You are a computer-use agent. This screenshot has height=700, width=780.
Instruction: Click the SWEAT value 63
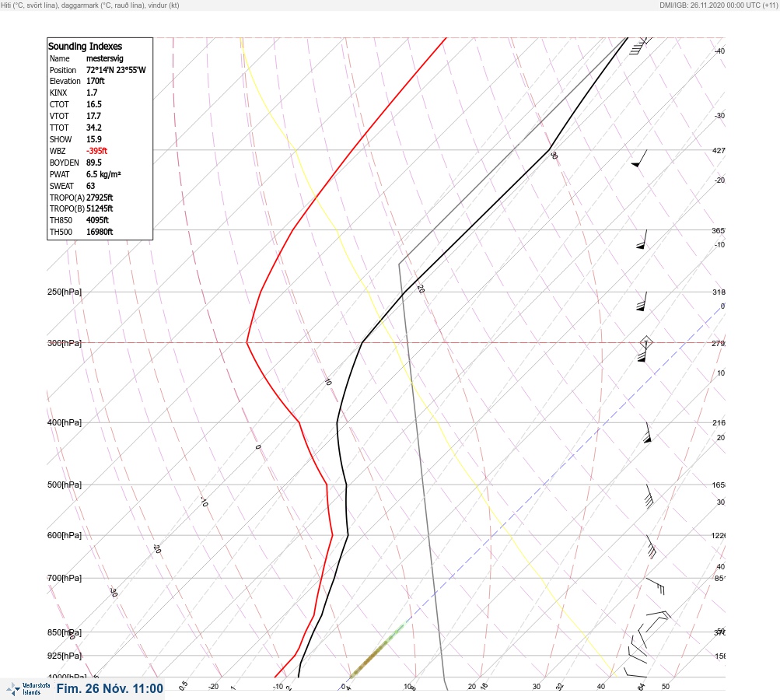tap(90, 186)
